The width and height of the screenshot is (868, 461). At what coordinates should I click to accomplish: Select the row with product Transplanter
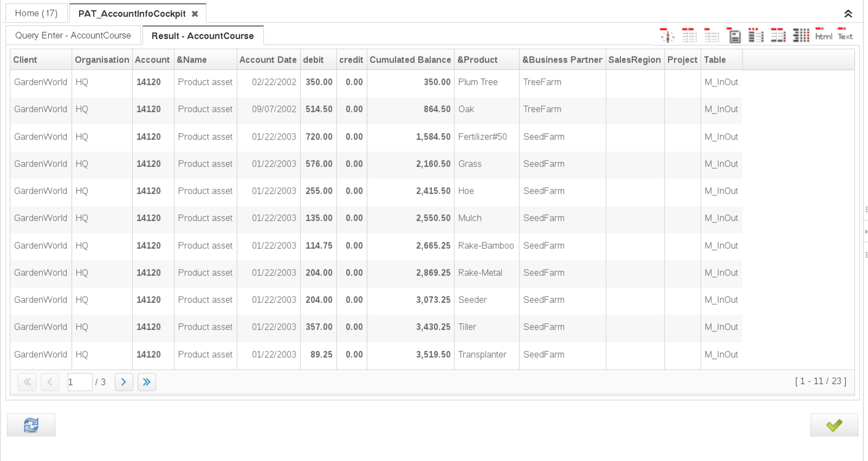[482, 355]
